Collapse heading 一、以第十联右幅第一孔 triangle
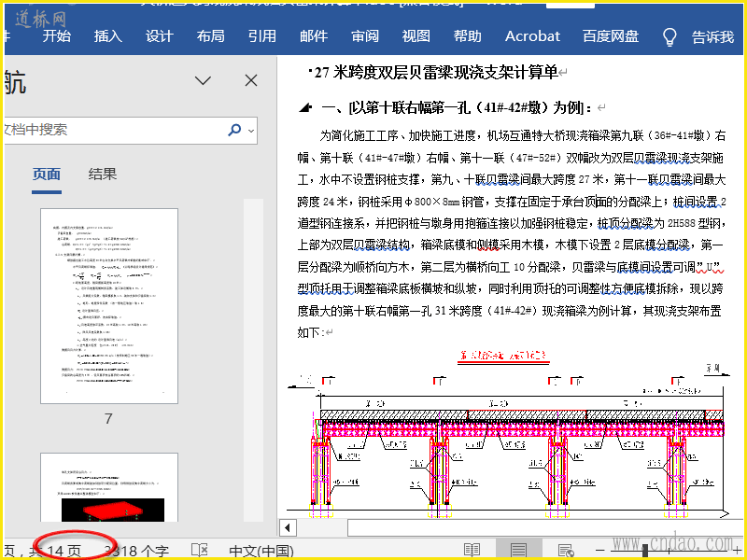Screen dimensions: 747x560 click(x=305, y=108)
